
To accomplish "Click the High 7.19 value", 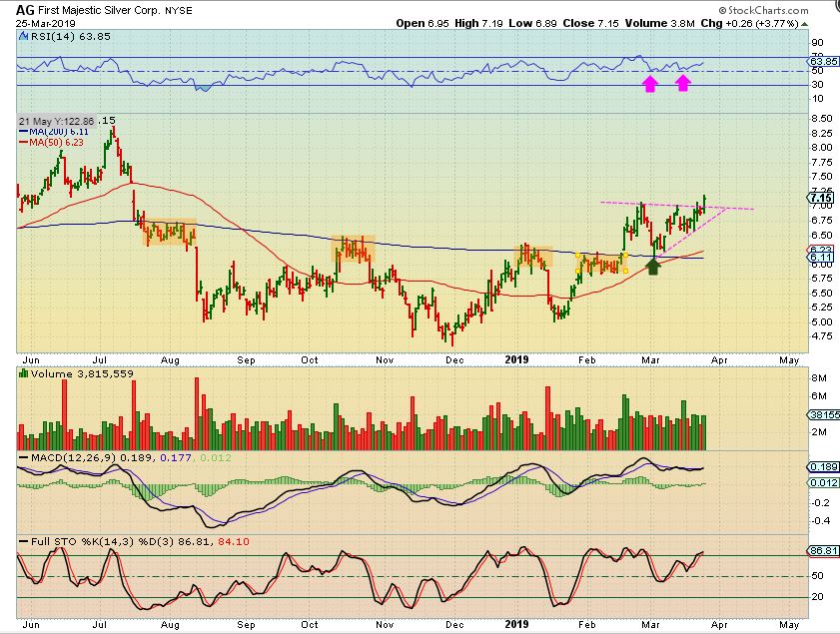I will pyautogui.click(x=478, y=24).
